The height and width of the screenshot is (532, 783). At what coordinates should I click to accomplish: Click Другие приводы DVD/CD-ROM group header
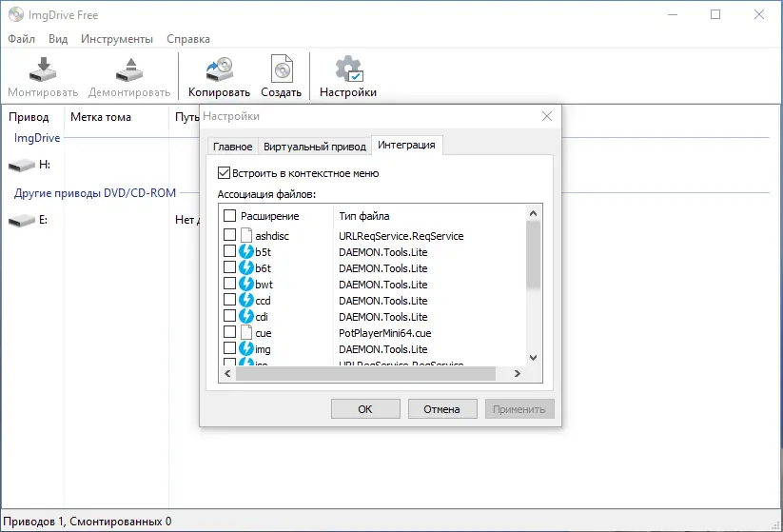coord(95,193)
